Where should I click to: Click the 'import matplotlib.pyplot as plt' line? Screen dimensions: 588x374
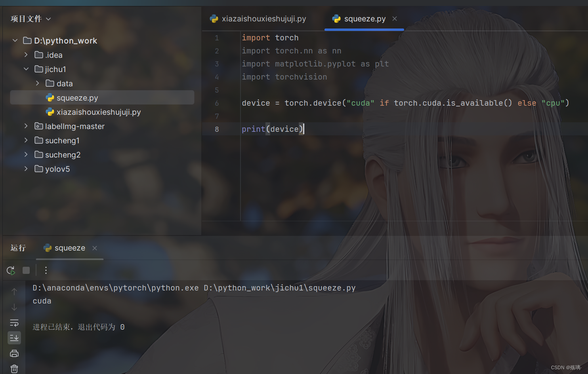coord(315,64)
